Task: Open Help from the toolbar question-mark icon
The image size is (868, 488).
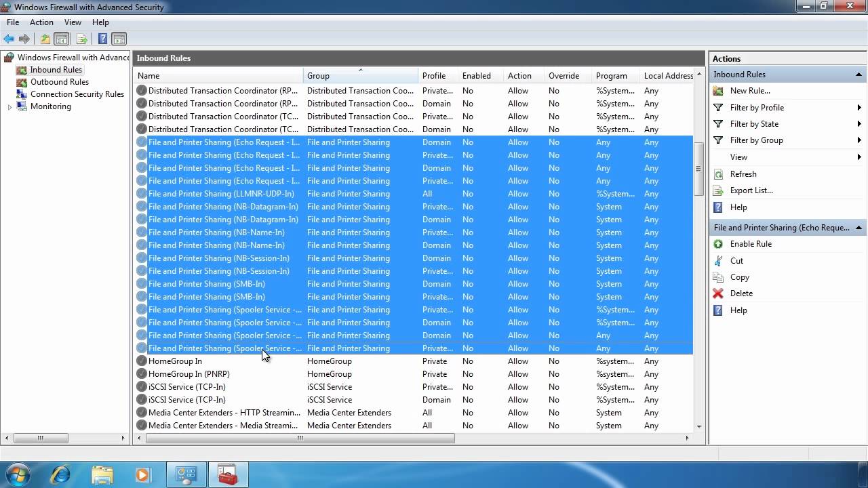Action: 102,39
